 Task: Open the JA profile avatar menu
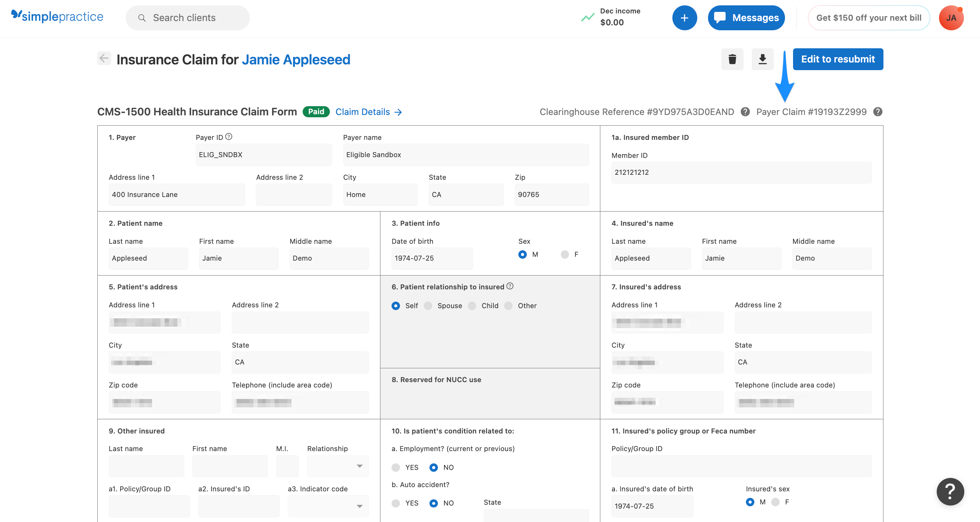951,17
